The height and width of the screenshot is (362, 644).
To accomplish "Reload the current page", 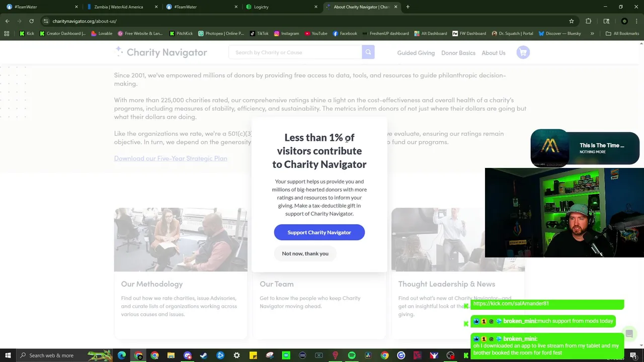I will (x=31, y=21).
